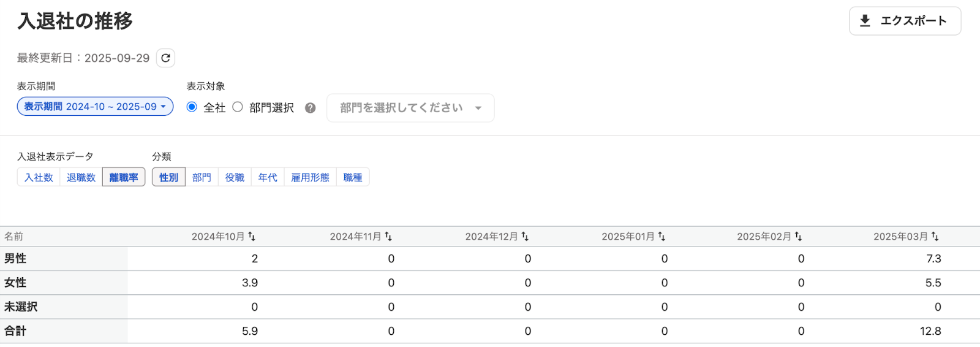This screenshot has width=980, height=347.
Task: Open the 表示期間 2024-10 ~ 2025-09 dropdown
Action: (x=95, y=107)
